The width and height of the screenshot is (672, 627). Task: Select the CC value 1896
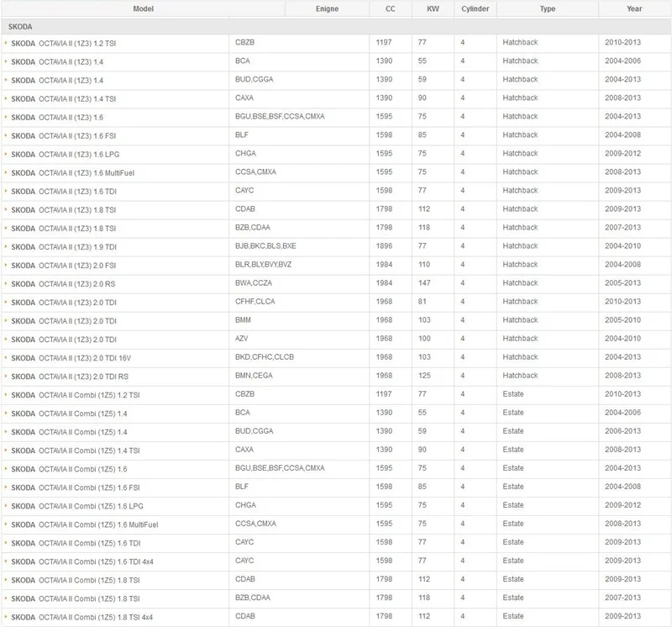click(384, 245)
